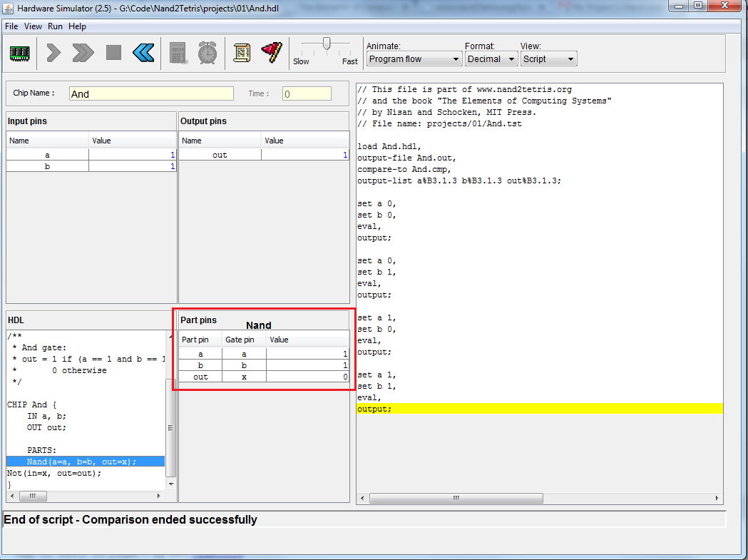Click the Load Chip icon

click(x=19, y=53)
